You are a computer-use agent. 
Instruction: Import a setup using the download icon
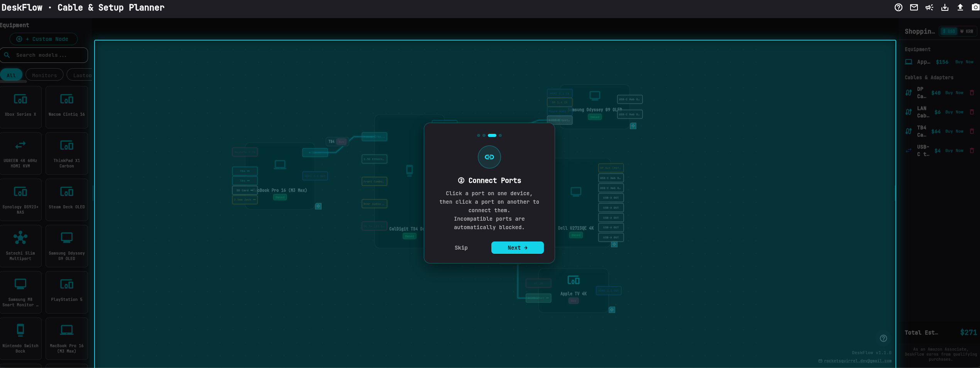945,7
